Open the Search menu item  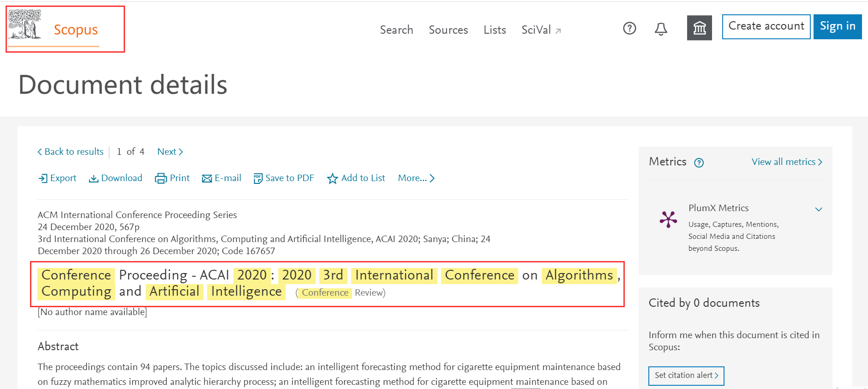pyautogui.click(x=396, y=30)
